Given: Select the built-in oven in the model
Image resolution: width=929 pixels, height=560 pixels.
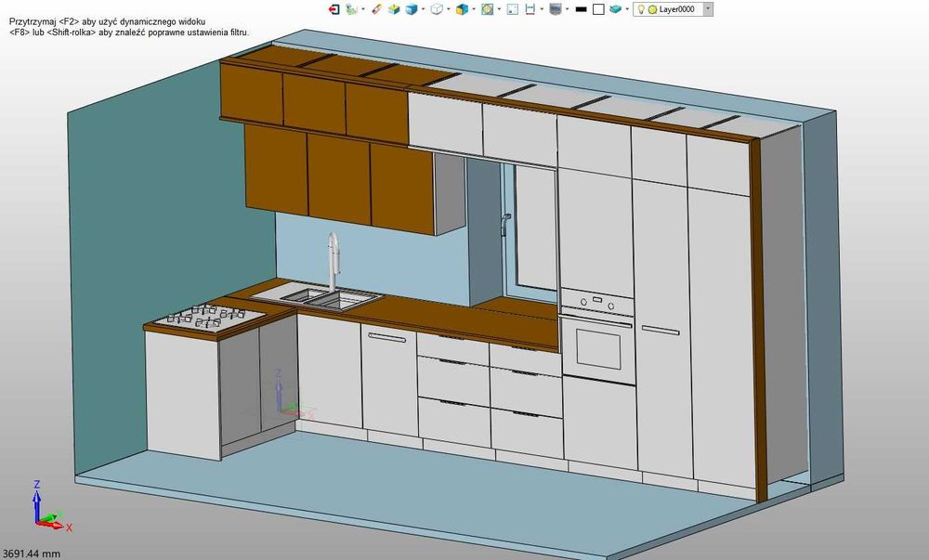Looking at the screenshot, I should point(597,344).
